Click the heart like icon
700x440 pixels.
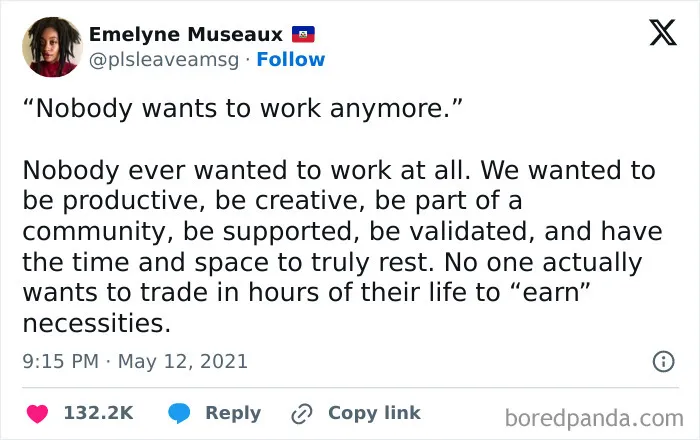coord(38,414)
